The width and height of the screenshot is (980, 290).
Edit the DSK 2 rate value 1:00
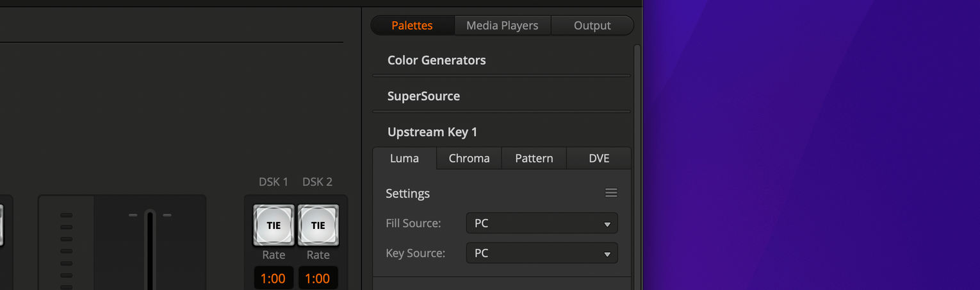pyautogui.click(x=318, y=278)
